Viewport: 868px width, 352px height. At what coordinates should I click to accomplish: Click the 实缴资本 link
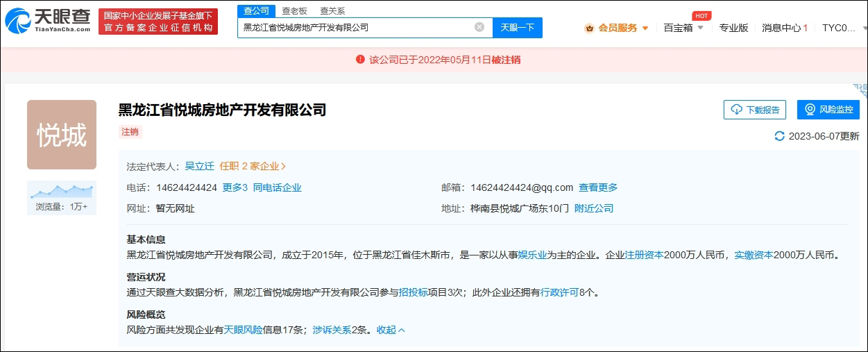point(754,255)
